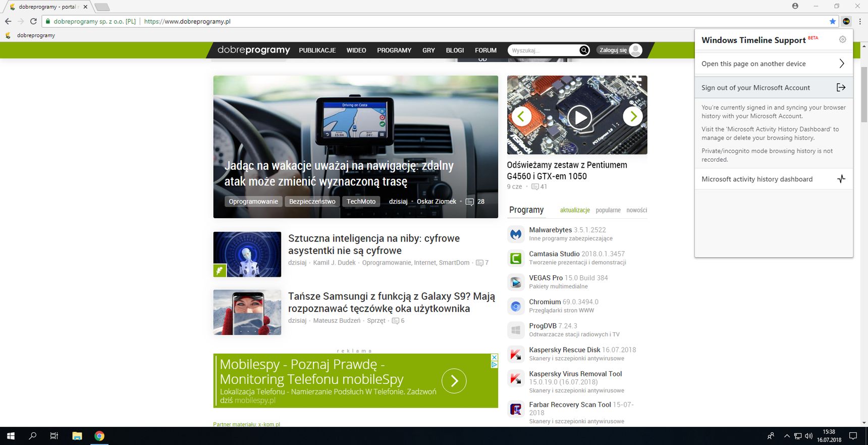Click the TechMoto tag
Image resolution: width=868 pixels, height=445 pixels.
point(361,202)
